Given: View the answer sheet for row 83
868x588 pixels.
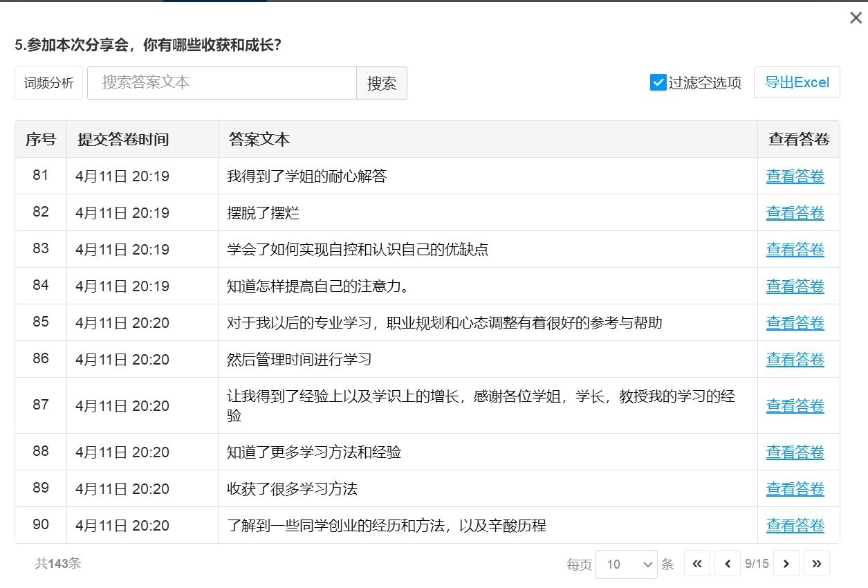Looking at the screenshot, I should click(795, 250).
